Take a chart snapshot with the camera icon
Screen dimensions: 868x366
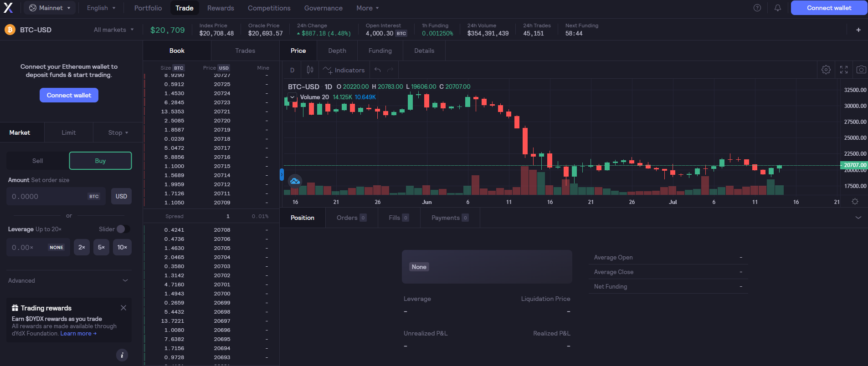coord(861,70)
